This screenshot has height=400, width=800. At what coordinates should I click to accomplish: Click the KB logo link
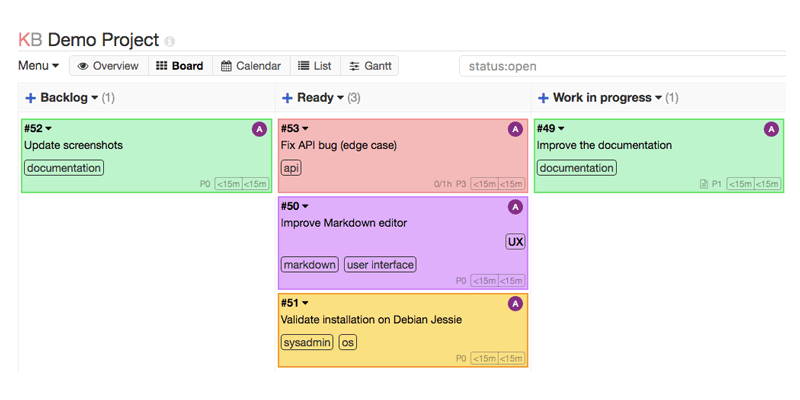[30, 40]
